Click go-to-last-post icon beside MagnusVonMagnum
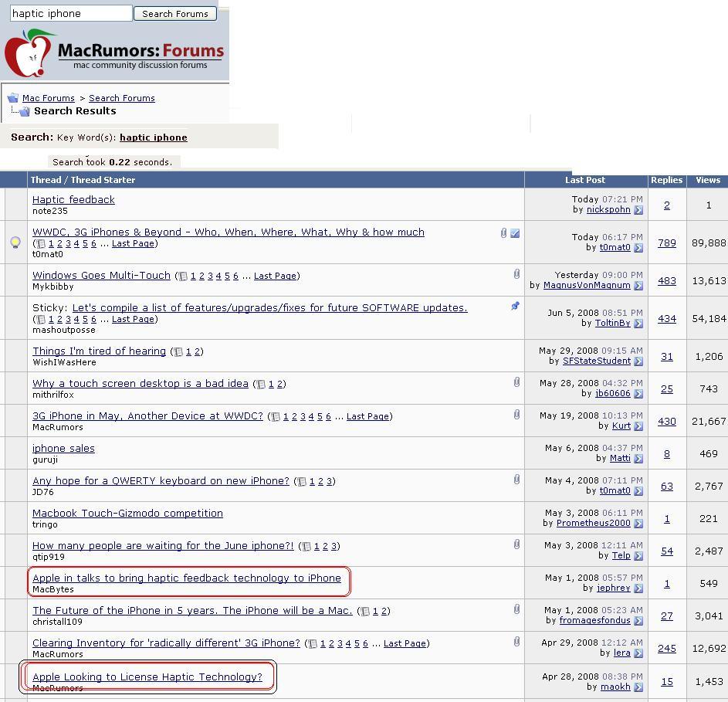This screenshot has width=728, height=702. point(638,286)
